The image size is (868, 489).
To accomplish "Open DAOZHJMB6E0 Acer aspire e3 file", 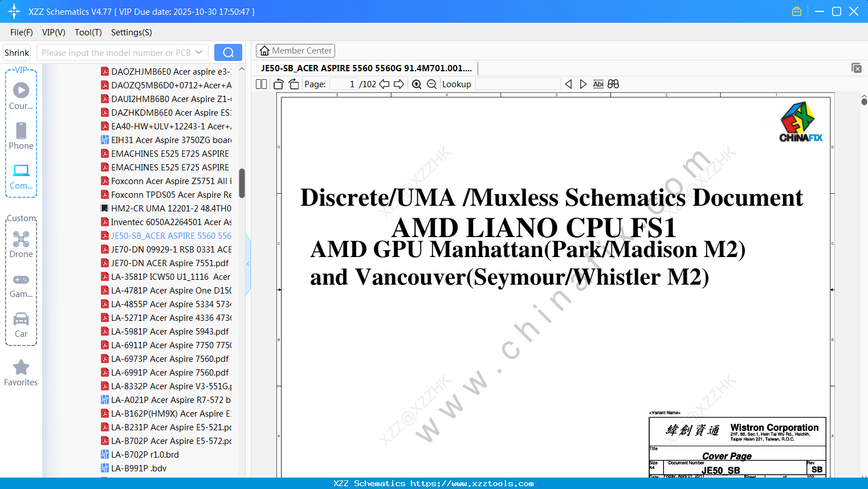I will click(166, 71).
